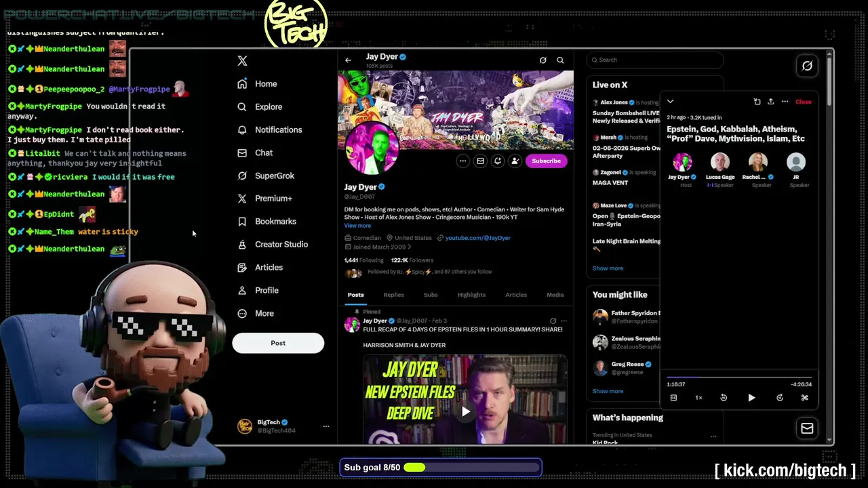The height and width of the screenshot is (488, 868).
Task: Open Space more options ellipsis
Action: click(785, 102)
